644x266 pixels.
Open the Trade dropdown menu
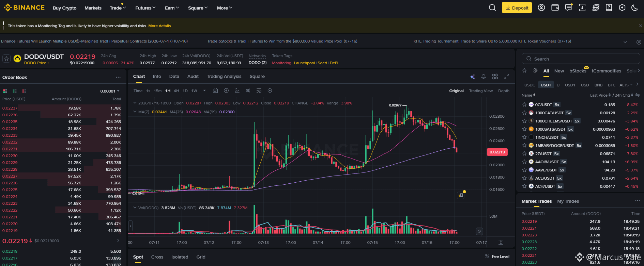tap(118, 8)
